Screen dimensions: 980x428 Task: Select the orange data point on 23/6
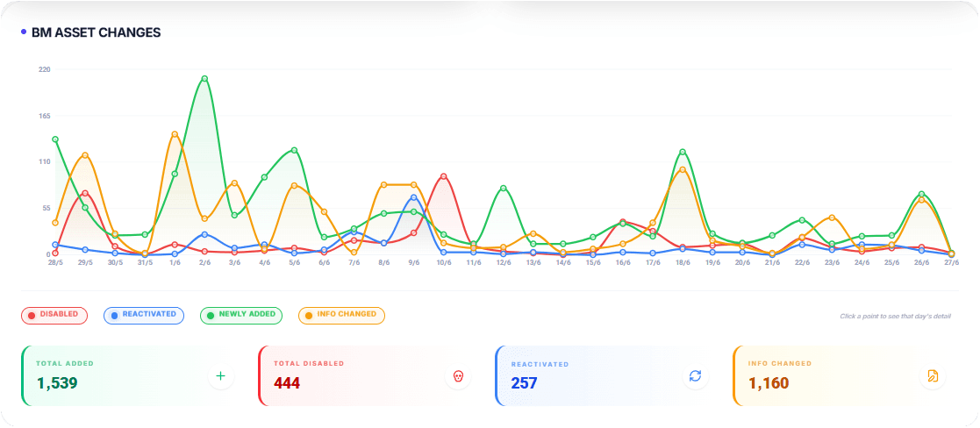point(832,218)
